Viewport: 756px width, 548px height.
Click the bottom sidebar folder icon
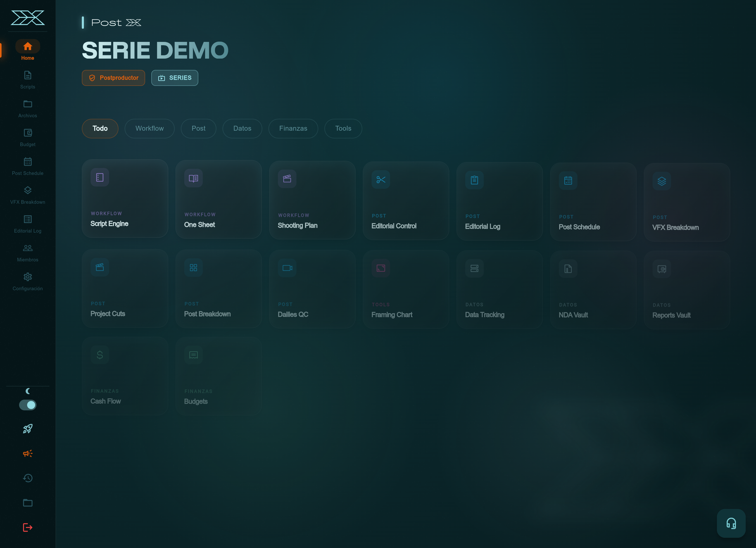pos(28,503)
